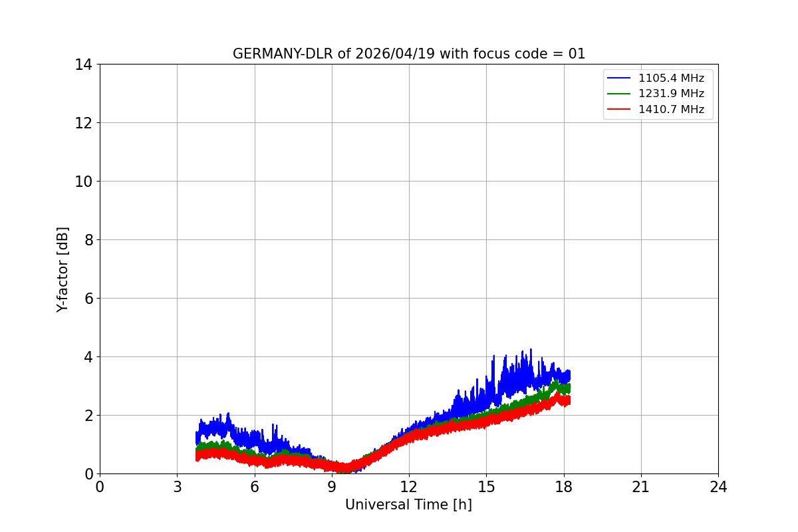The image size is (798, 532).
Task: Click the 'Universal Time [h]' axis label
Action: click(408, 505)
